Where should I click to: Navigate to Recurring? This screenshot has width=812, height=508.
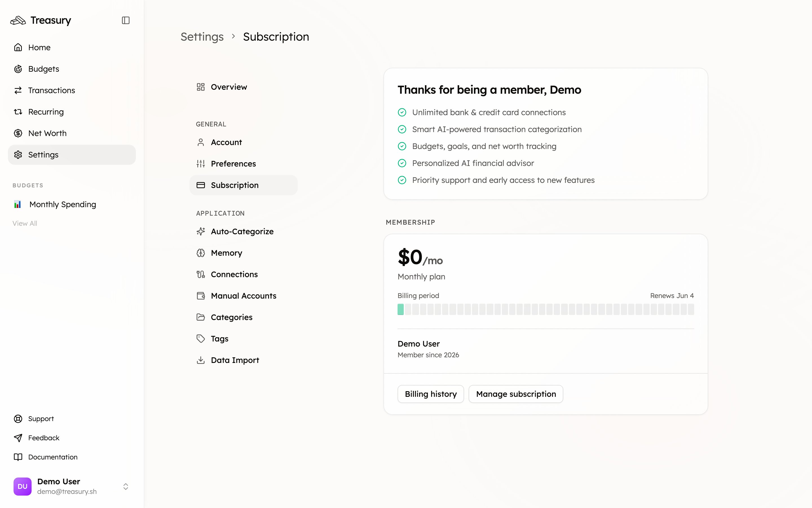(x=72, y=112)
